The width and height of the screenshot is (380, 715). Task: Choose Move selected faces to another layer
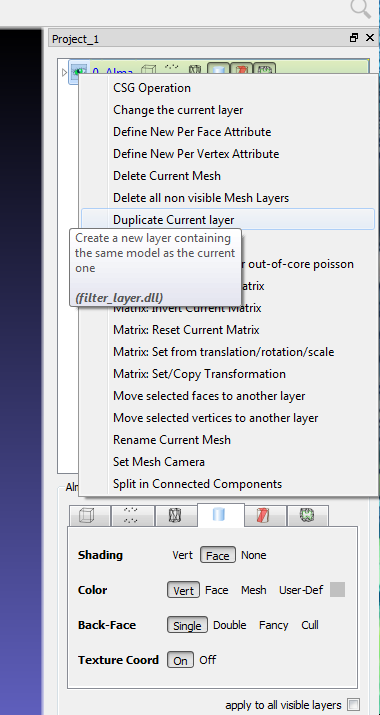[228, 396]
